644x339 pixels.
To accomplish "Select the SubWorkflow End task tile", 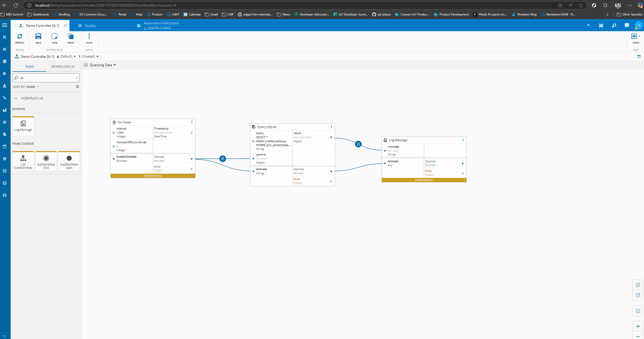I will (46, 161).
